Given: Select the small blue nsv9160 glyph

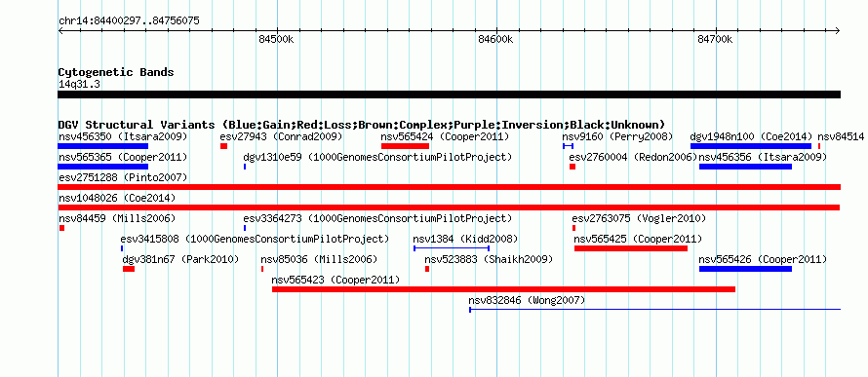Looking at the screenshot, I should (x=568, y=146).
